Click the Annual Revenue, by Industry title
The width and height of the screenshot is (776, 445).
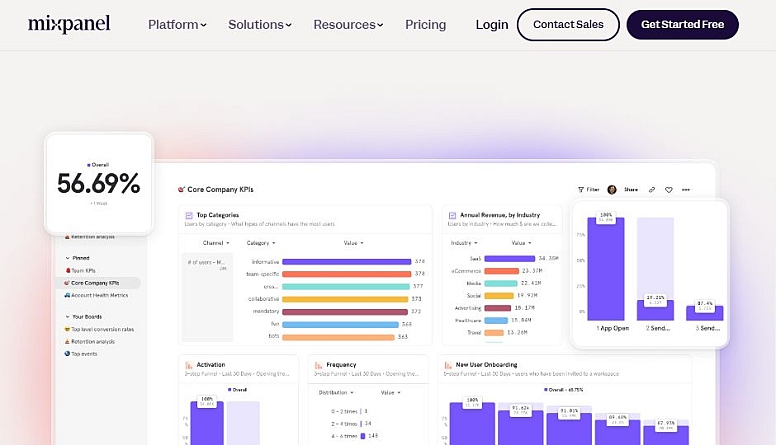coord(500,215)
